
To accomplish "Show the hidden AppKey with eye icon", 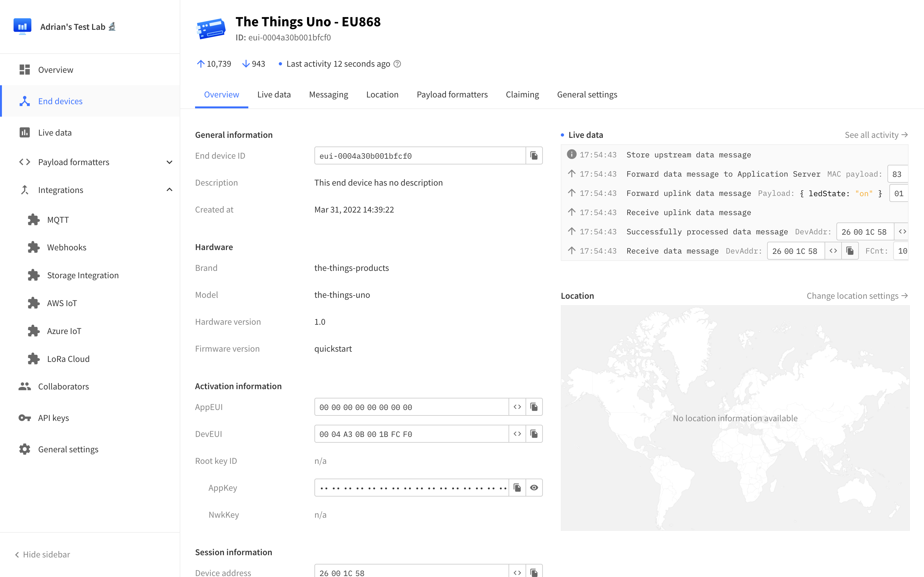I will pos(534,488).
